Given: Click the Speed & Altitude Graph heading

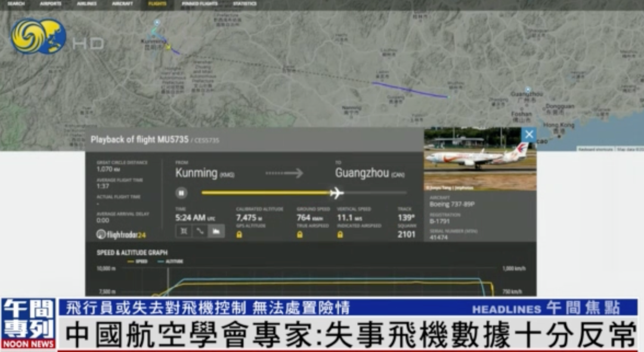Looking at the screenshot, I should click(x=132, y=252).
